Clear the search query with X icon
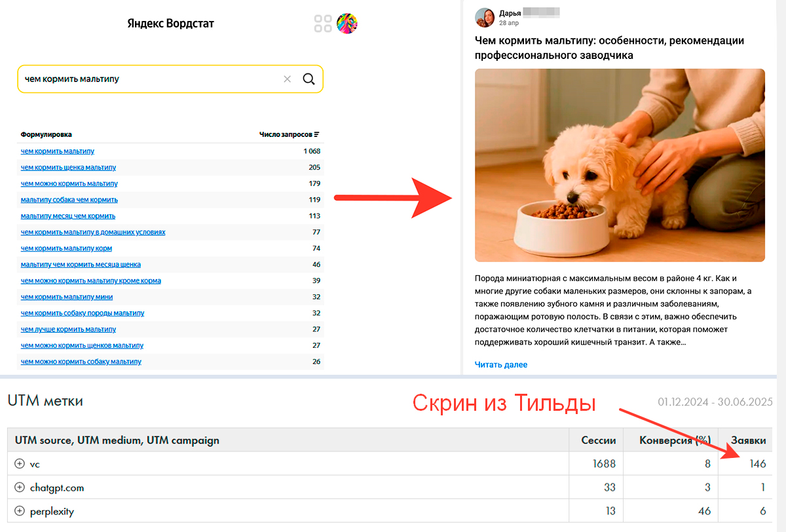 [x=287, y=79]
